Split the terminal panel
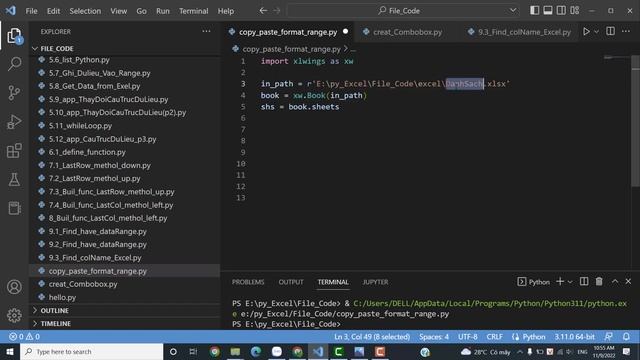640x360 pixels. click(x=584, y=282)
